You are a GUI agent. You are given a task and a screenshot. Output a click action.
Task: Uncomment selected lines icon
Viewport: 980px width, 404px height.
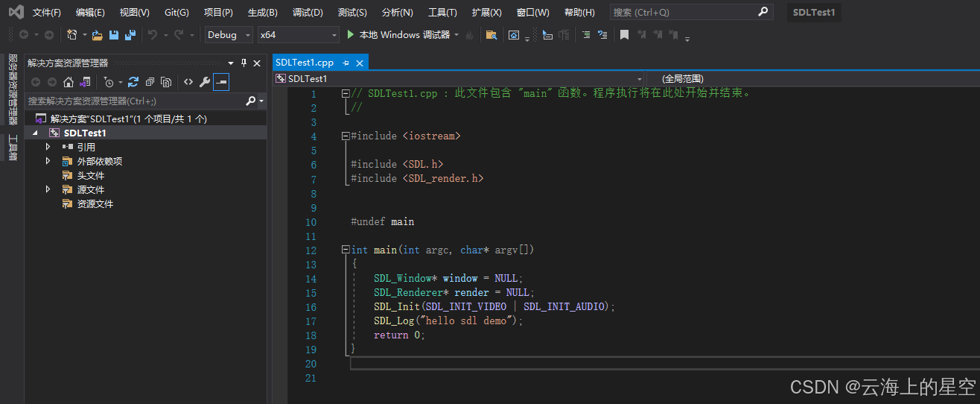point(602,34)
